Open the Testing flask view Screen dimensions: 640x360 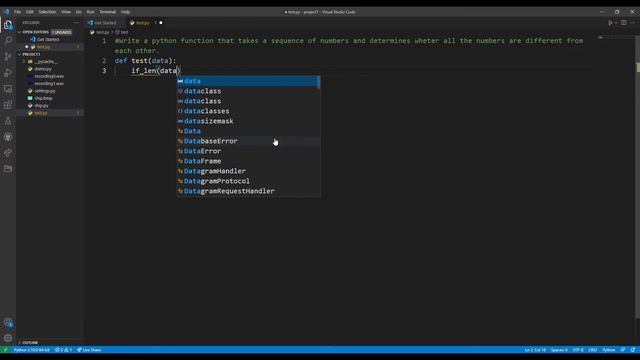point(8,121)
